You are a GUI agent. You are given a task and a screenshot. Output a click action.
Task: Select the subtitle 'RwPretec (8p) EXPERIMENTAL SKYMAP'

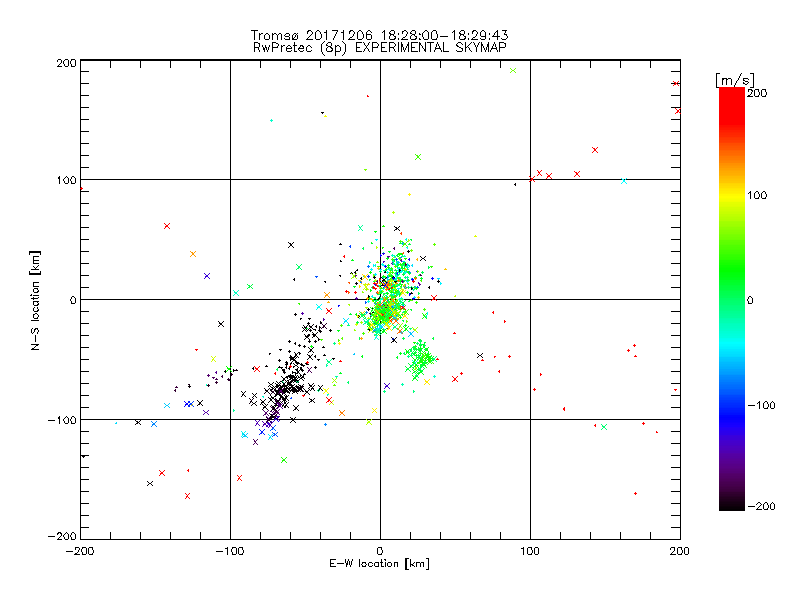[380, 48]
